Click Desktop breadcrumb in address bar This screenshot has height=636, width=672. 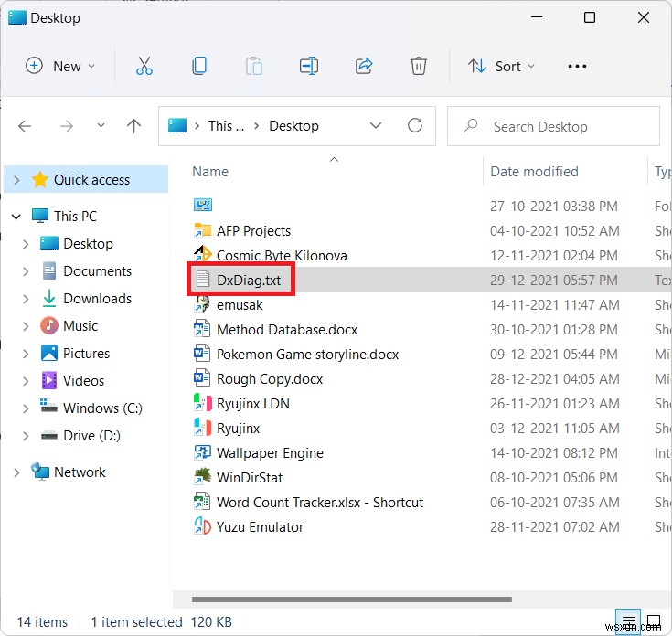tap(293, 126)
